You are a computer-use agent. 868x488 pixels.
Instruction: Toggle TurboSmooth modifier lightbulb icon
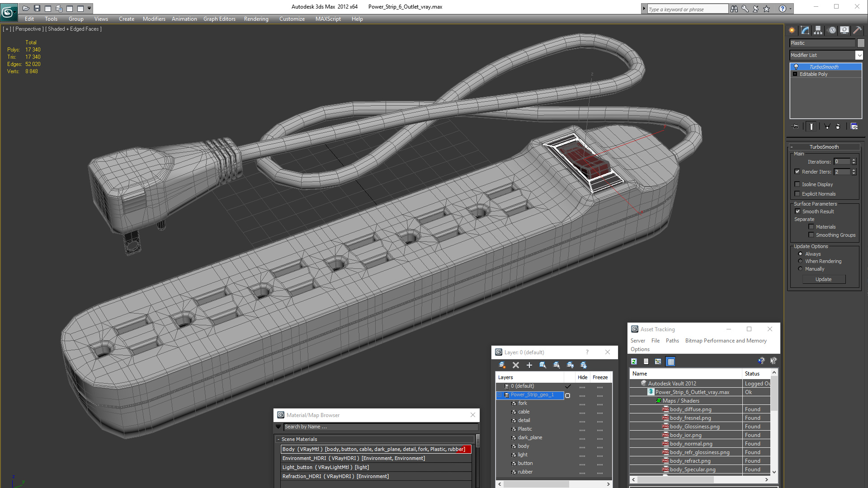(x=796, y=67)
